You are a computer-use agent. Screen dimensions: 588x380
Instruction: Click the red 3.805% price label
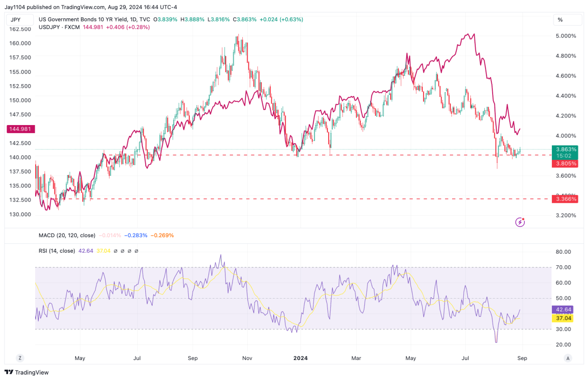click(x=566, y=164)
